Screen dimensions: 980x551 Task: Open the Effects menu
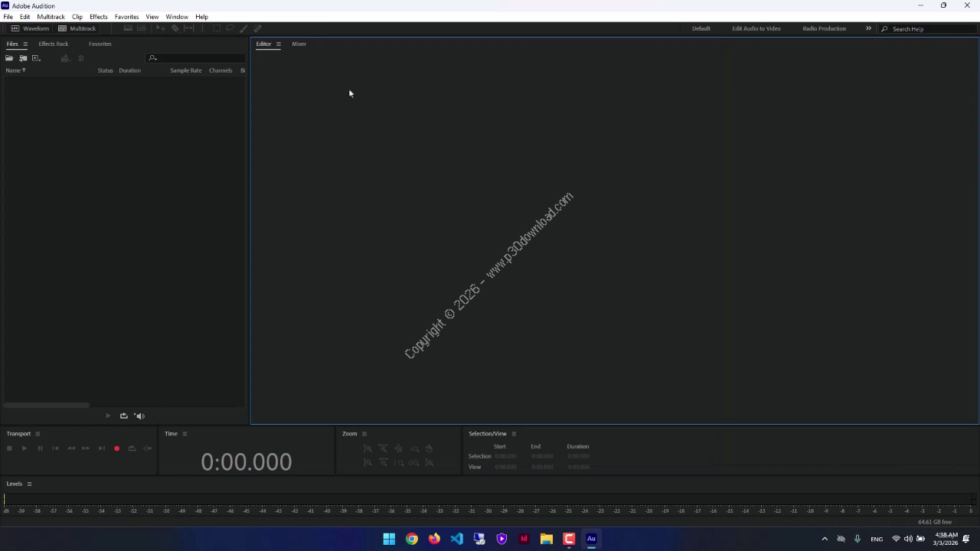click(99, 17)
